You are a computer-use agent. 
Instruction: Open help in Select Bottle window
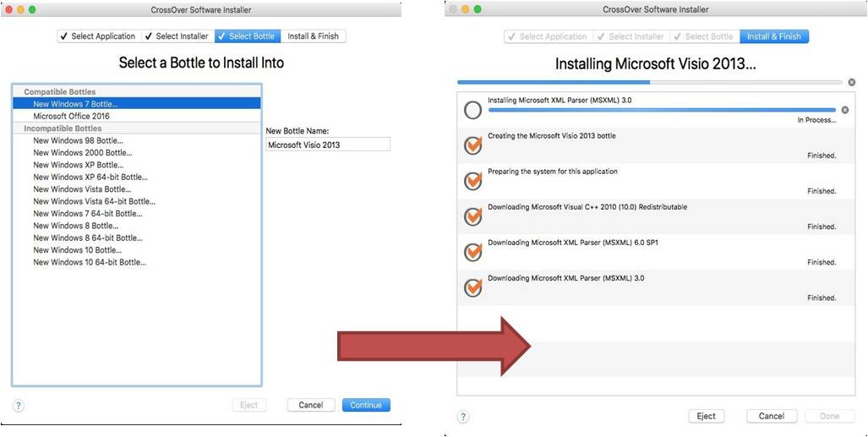[19, 406]
